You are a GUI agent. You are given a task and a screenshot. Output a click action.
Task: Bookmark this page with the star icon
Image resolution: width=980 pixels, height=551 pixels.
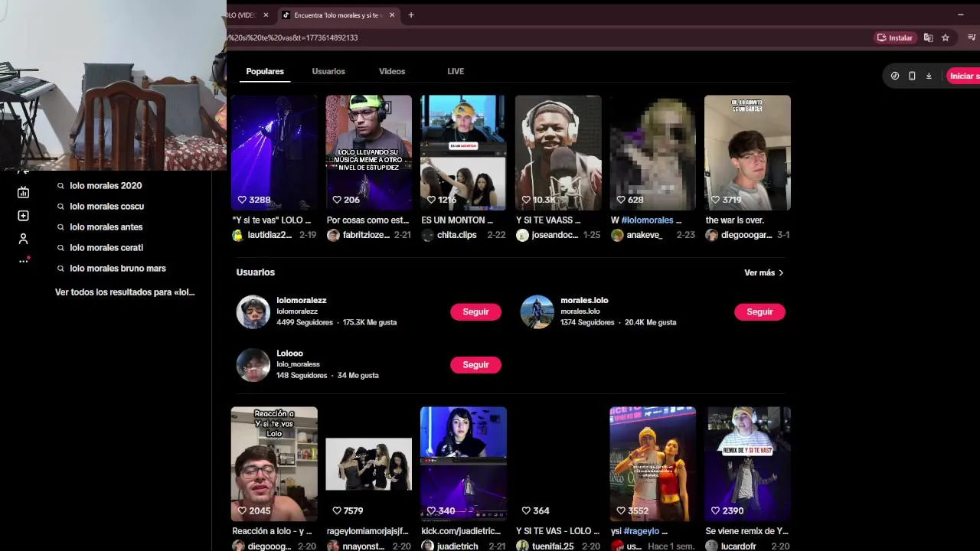[946, 37]
